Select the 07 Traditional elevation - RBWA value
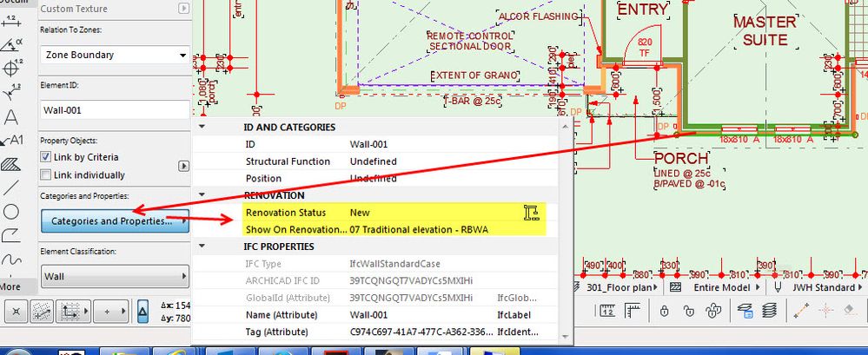Screen dimensions: 868x355 tap(419, 229)
